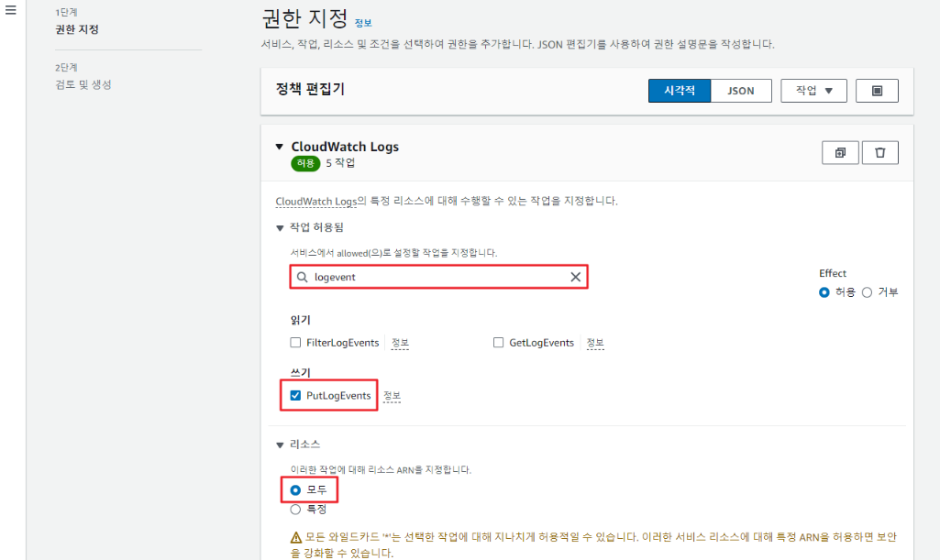940x560 pixels.
Task: Check the FilterLogEvents action
Action: [295, 343]
